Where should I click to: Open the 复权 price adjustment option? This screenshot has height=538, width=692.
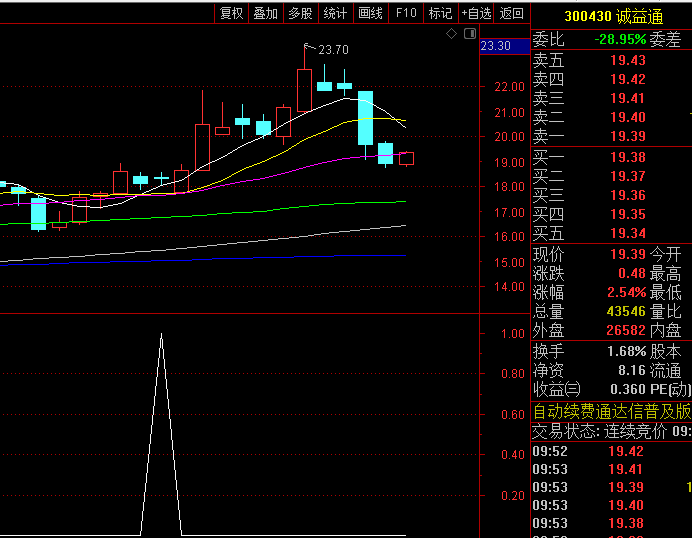(231, 13)
